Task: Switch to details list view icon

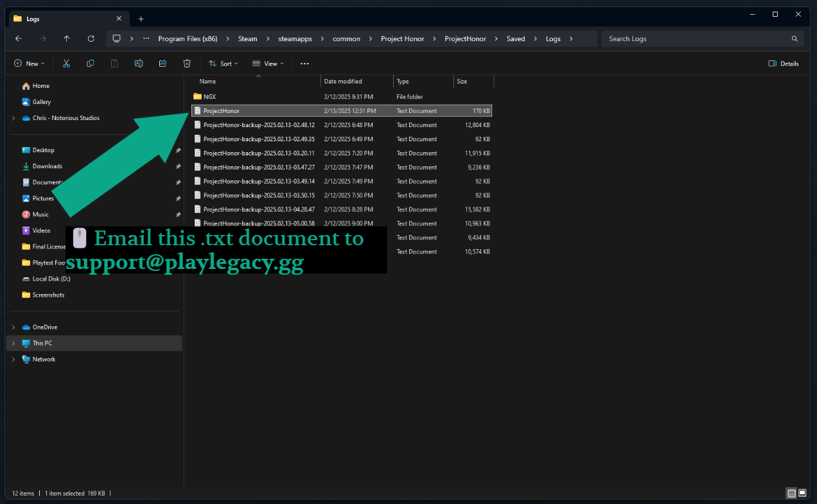Action: (x=791, y=493)
